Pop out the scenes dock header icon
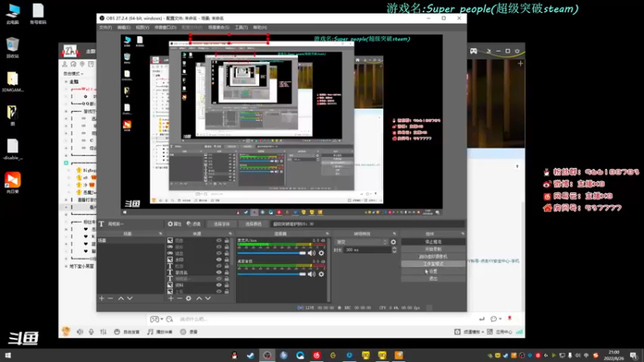The image size is (644, 362). (x=160, y=234)
